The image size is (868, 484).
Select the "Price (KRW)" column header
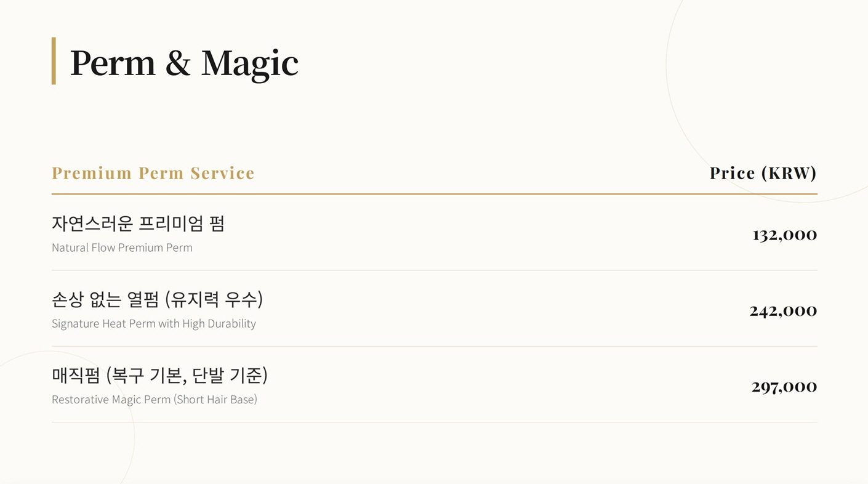[x=763, y=173]
